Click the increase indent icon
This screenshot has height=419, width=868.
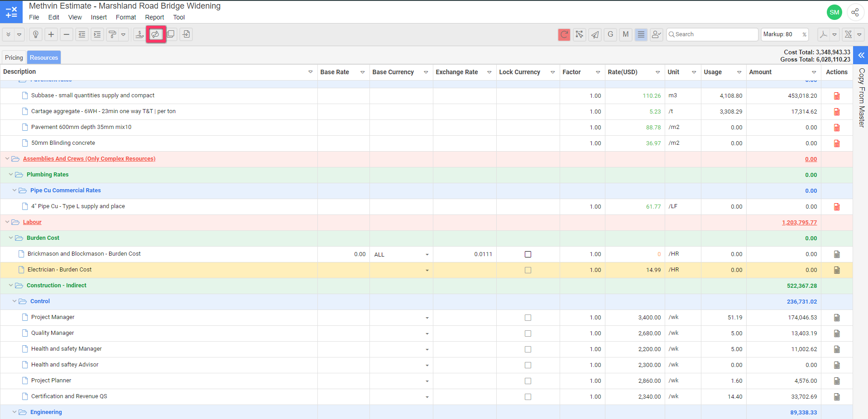(97, 34)
